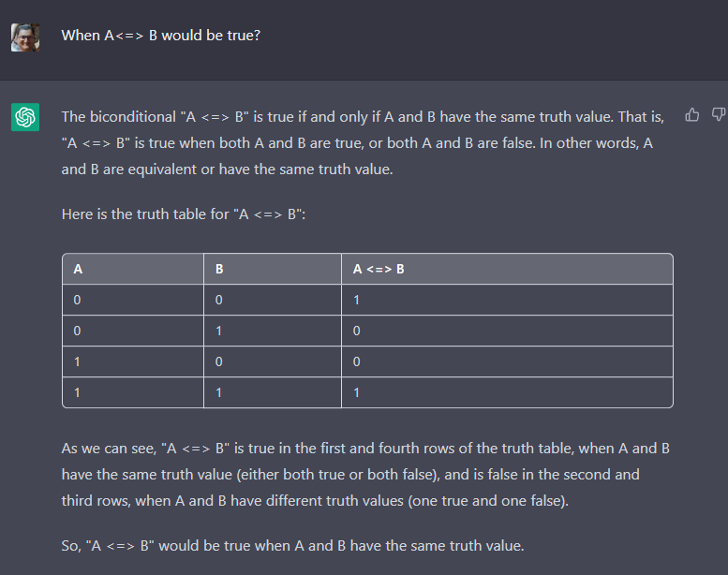Click the result cell in the last table row

(507, 392)
